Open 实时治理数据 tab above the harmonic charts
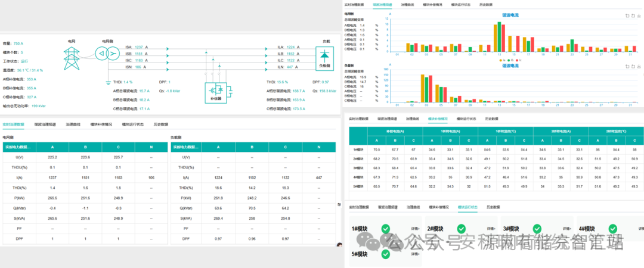 coord(354,5)
